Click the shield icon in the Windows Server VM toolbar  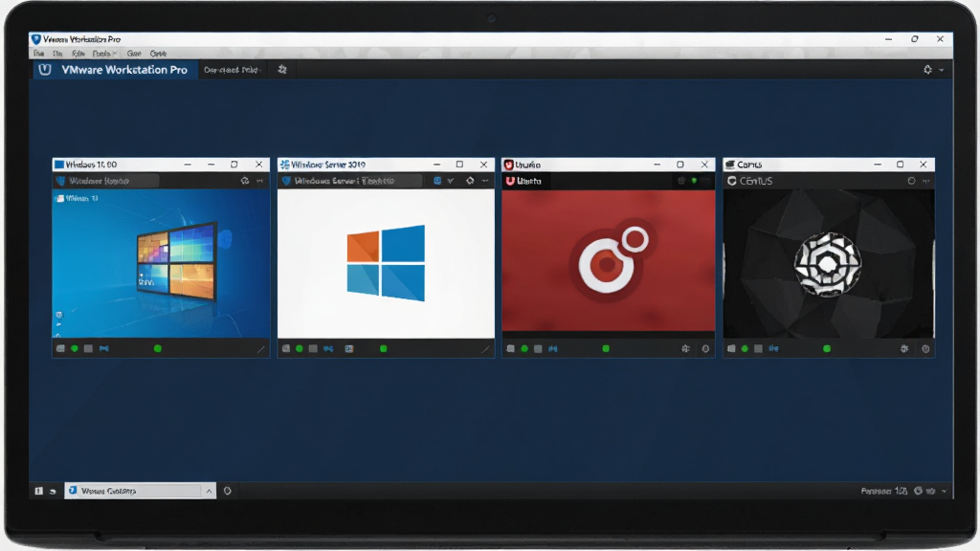[x=286, y=181]
